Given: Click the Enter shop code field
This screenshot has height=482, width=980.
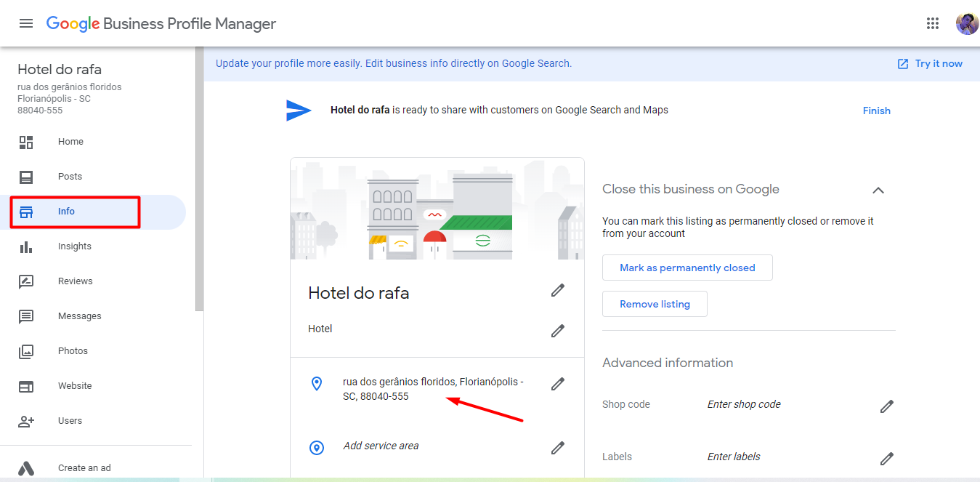Looking at the screenshot, I should (x=744, y=404).
